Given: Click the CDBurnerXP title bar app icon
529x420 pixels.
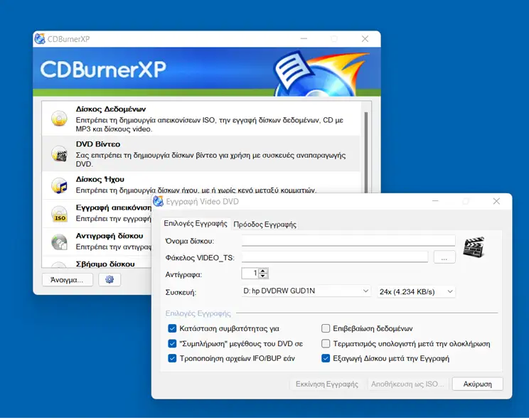Looking at the screenshot, I should coord(40,39).
